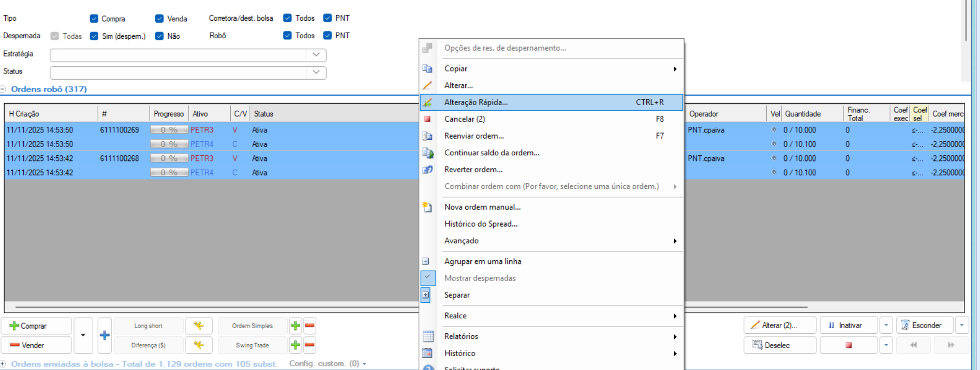Click the yellow arrows icon beside Long short

[198, 325]
